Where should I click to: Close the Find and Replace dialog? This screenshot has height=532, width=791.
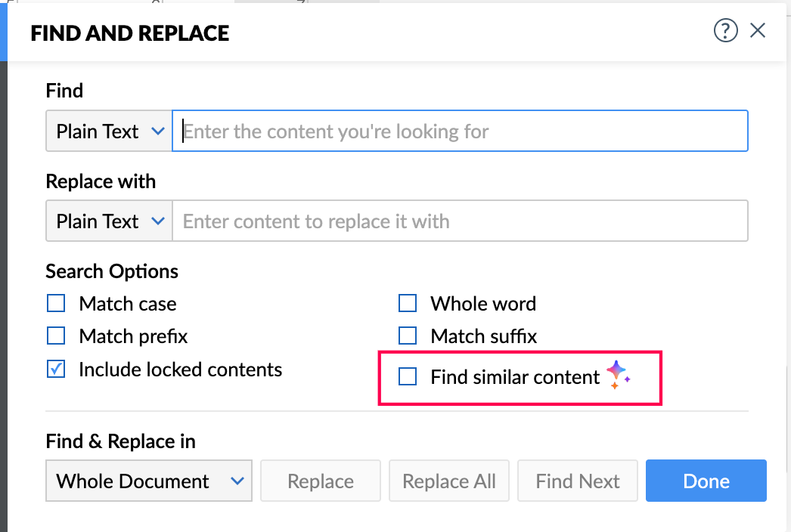click(758, 31)
